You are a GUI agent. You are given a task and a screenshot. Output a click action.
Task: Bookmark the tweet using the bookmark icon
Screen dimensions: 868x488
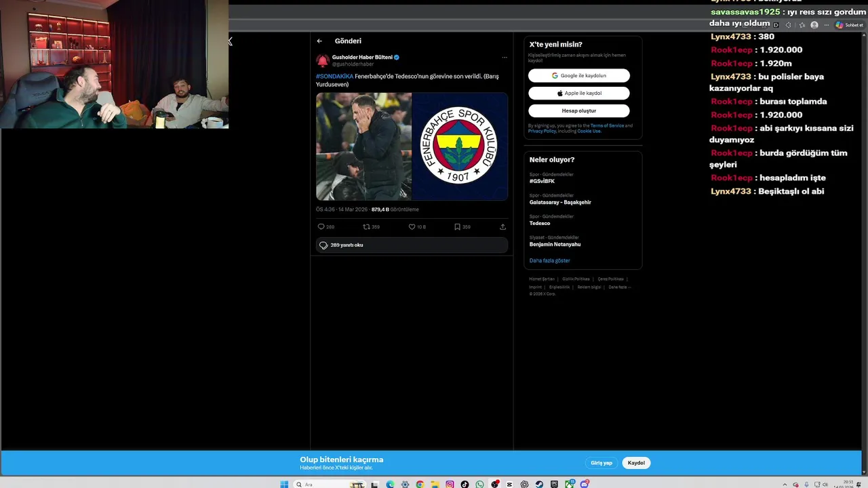click(457, 227)
